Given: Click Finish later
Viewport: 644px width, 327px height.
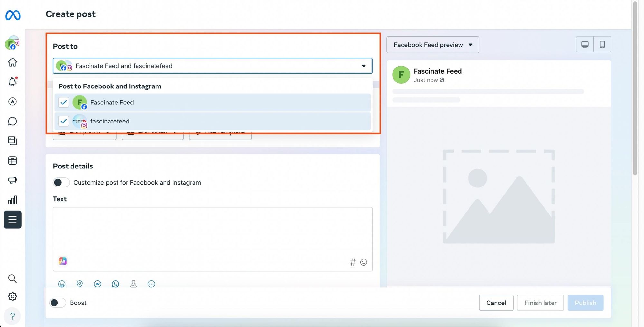Looking at the screenshot, I should pyautogui.click(x=540, y=303).
